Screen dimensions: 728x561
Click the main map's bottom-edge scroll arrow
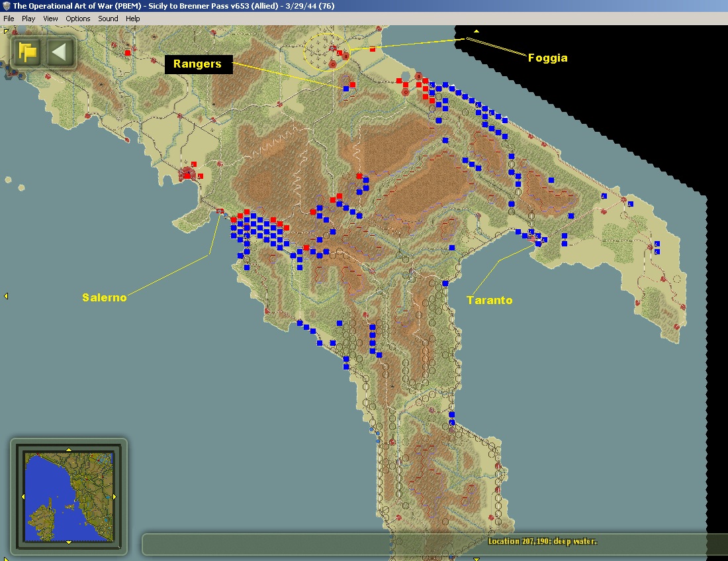pos(476,558)
